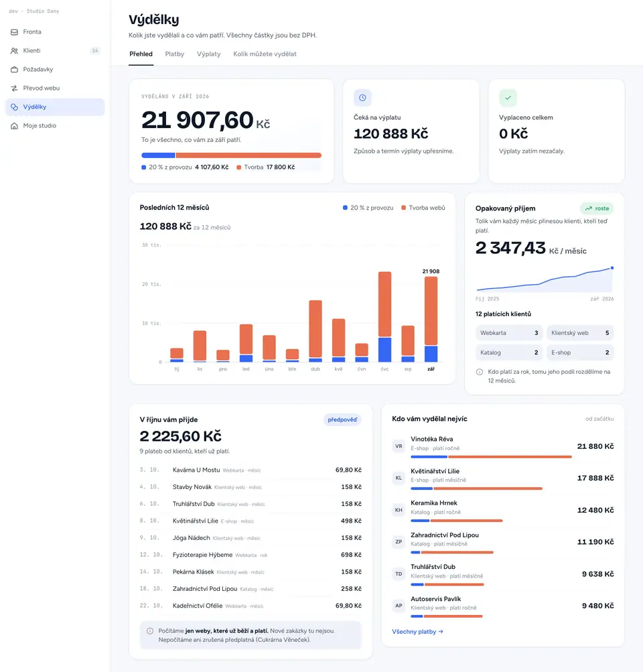This screenshot has width=643, height=672.
Task: Click the KL avatar for Květinářství Lilie
Action: (399, 478)
